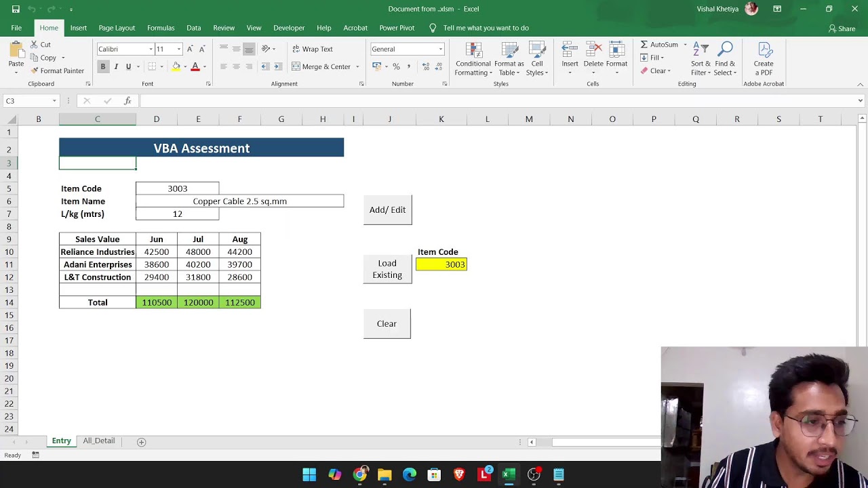The image size is (868, 488).
Task: Apply the Borders tool
Action: [153, 66]
